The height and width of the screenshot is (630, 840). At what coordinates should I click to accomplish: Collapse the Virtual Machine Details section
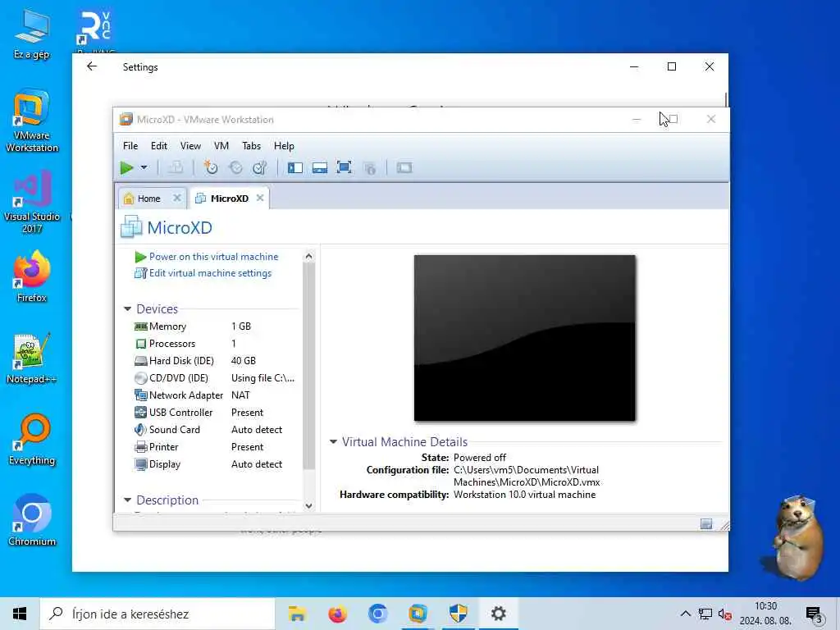coord(333,442)
